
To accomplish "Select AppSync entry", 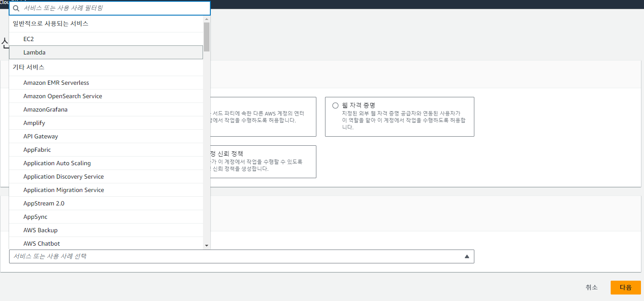I will pos(106,217).
